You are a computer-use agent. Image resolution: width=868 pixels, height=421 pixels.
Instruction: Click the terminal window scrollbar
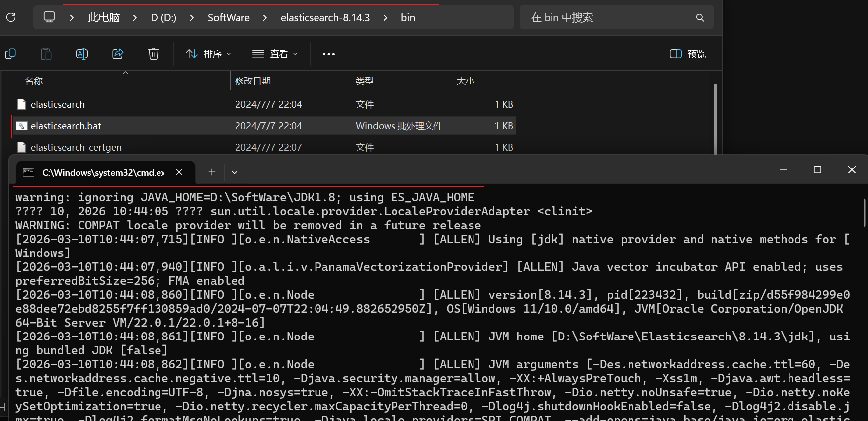pos(865,213)
